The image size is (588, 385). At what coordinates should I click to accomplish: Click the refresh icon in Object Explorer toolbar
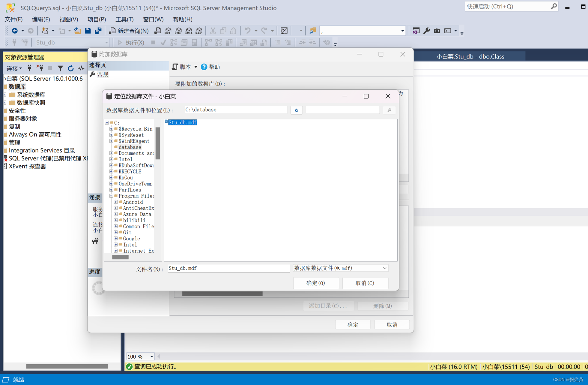pos(70,68)
